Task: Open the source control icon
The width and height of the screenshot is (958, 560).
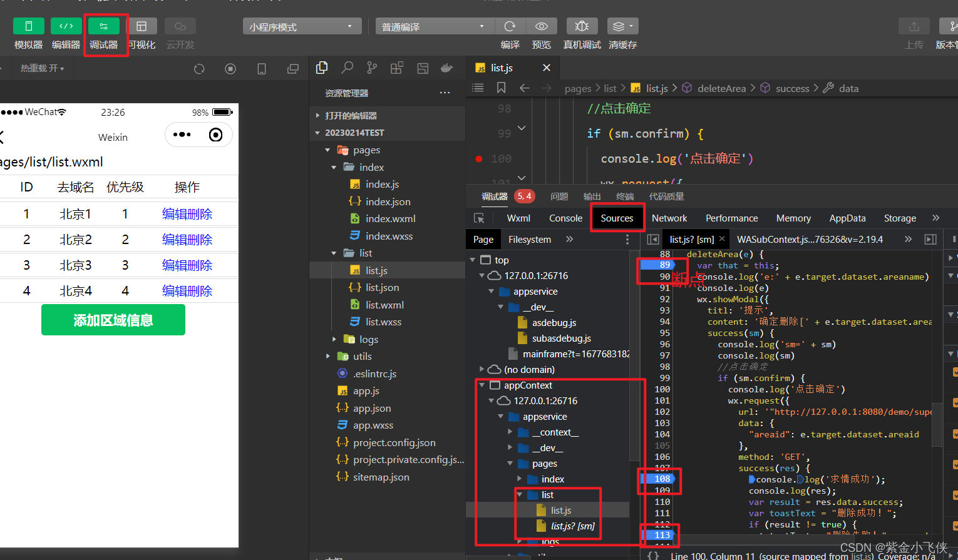Action: (372, 68)
